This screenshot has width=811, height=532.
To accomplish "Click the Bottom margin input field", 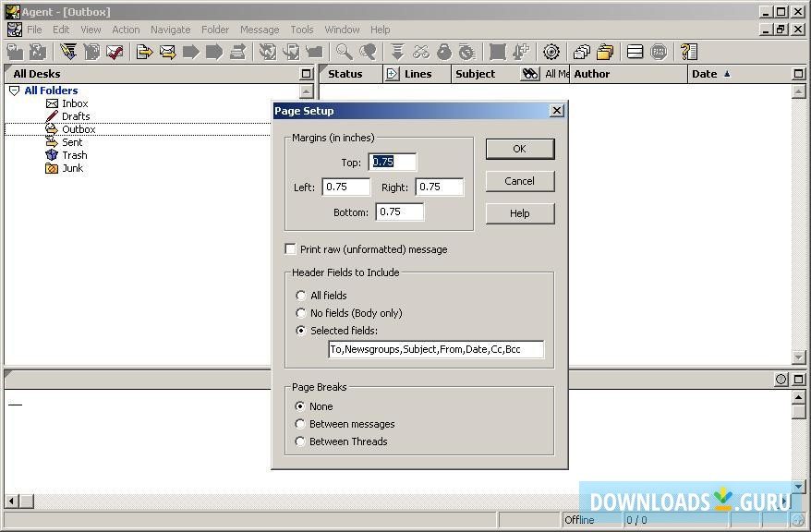I will (x=399, y=212).
